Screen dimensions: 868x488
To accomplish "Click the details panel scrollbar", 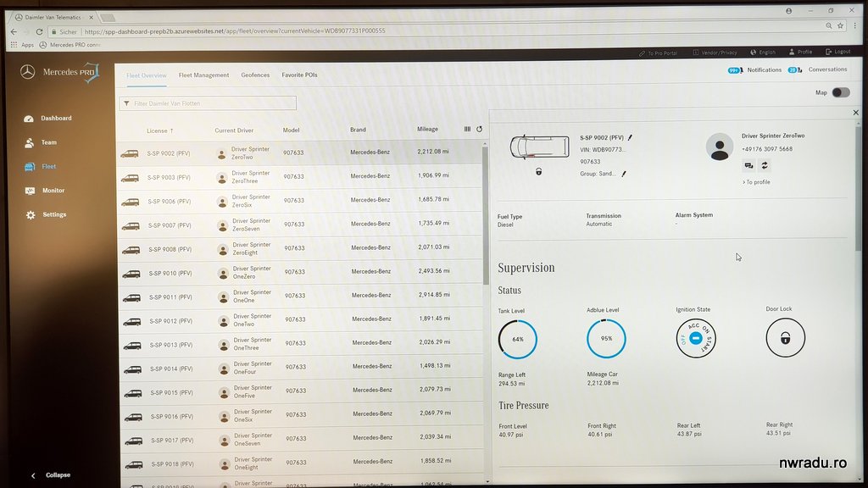I will [x=859, y=188].
